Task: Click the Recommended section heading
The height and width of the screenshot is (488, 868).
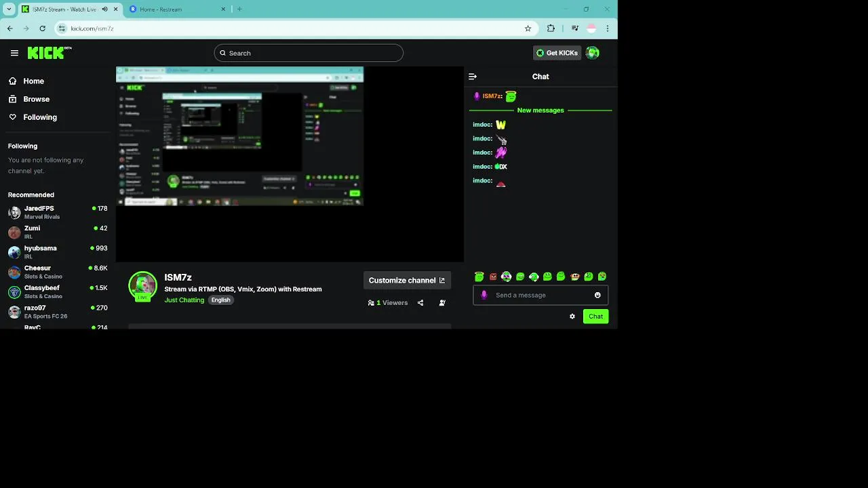Action: coord(31,195)
